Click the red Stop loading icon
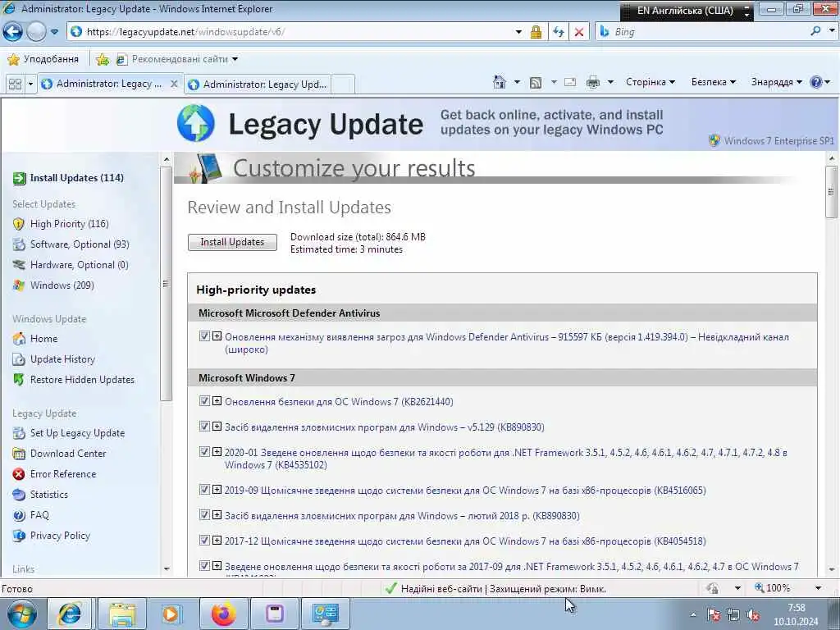The image size is (840, 630). [x=579, y=32]
